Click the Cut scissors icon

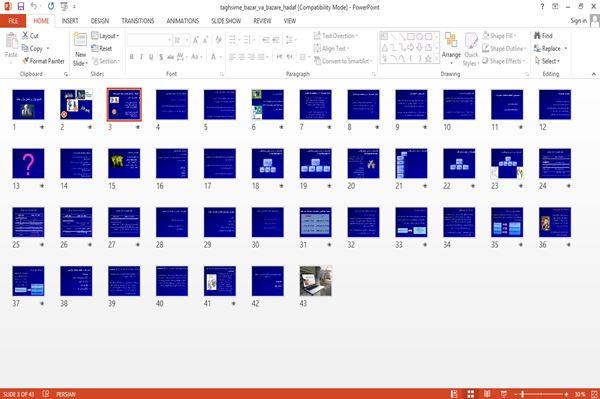25,36
